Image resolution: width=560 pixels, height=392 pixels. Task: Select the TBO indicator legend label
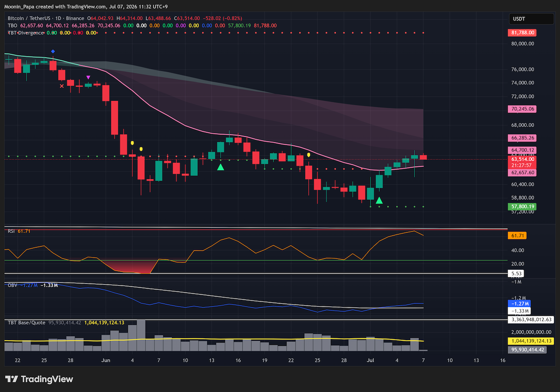click(12, 26)
